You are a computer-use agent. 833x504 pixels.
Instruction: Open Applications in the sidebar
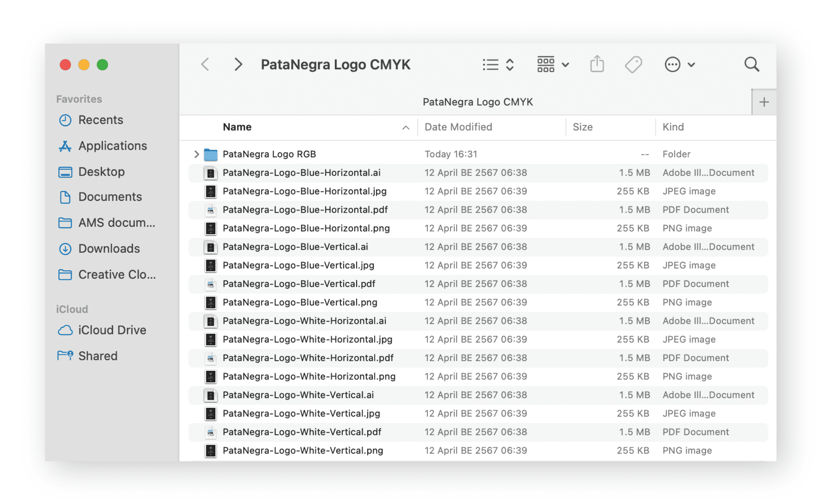(112, 146)
